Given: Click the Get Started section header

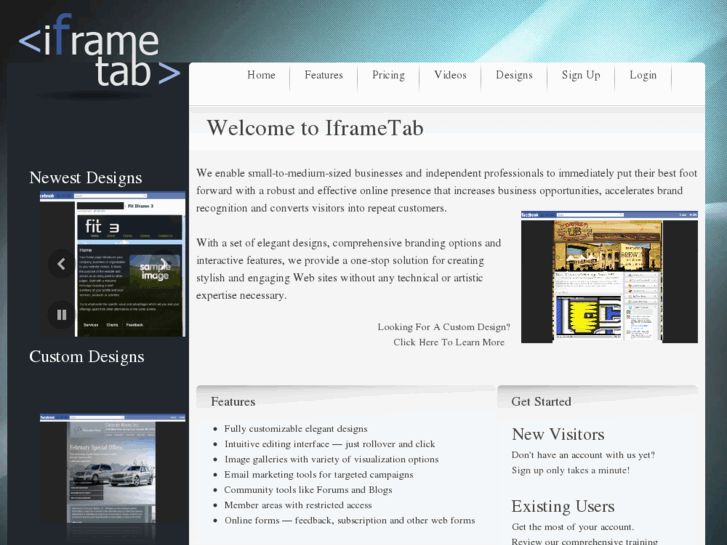Looking at the screenshot, I should click(541, 402).
